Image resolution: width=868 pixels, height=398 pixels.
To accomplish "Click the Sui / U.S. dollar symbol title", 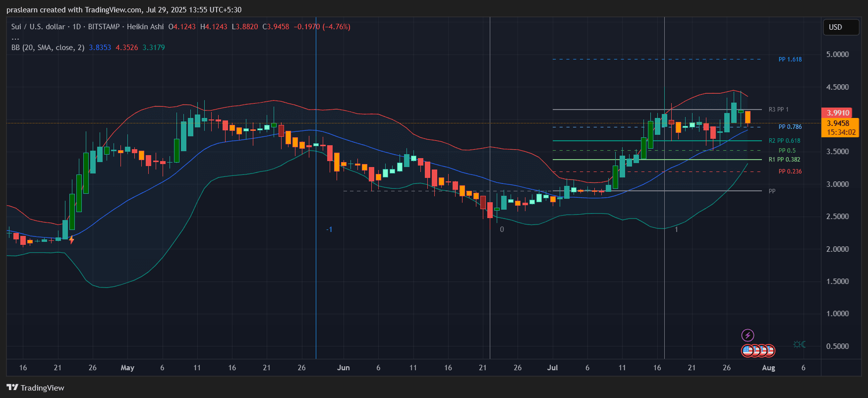I will (38, 27).
